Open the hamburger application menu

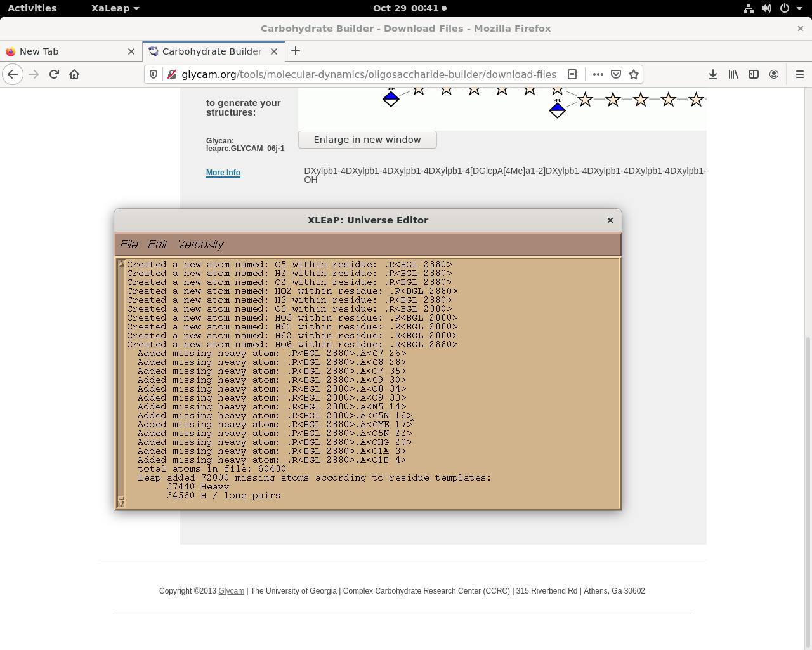pos(799,74)
